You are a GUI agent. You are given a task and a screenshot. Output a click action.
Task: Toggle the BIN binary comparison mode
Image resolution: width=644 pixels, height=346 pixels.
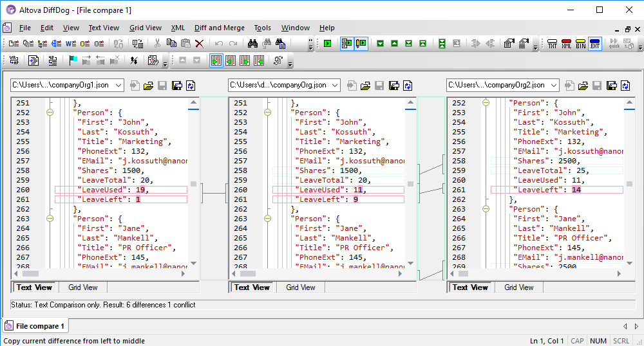tap(581, 44)
